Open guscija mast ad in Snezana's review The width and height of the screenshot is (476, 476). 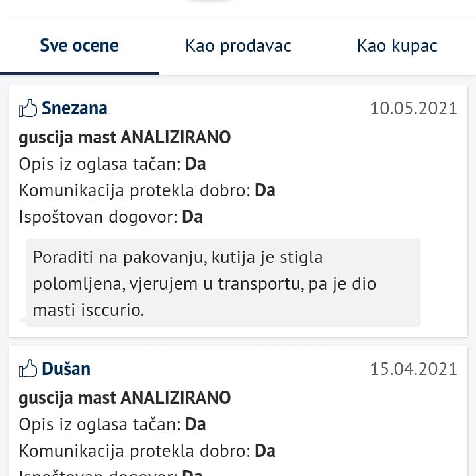pos(125,138)
